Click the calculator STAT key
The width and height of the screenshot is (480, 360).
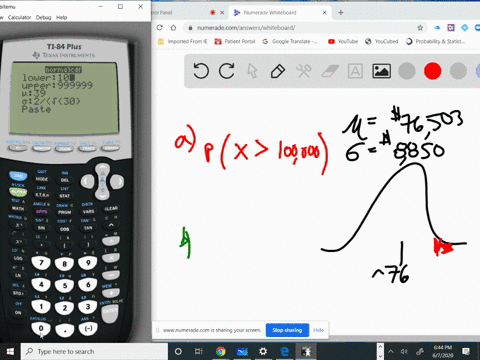[65, 196]
